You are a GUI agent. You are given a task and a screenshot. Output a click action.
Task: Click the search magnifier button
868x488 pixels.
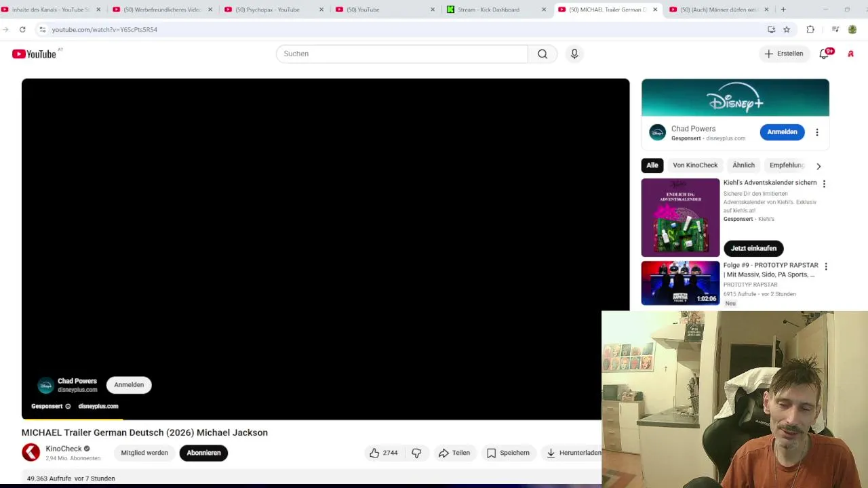tap(542, 54)
